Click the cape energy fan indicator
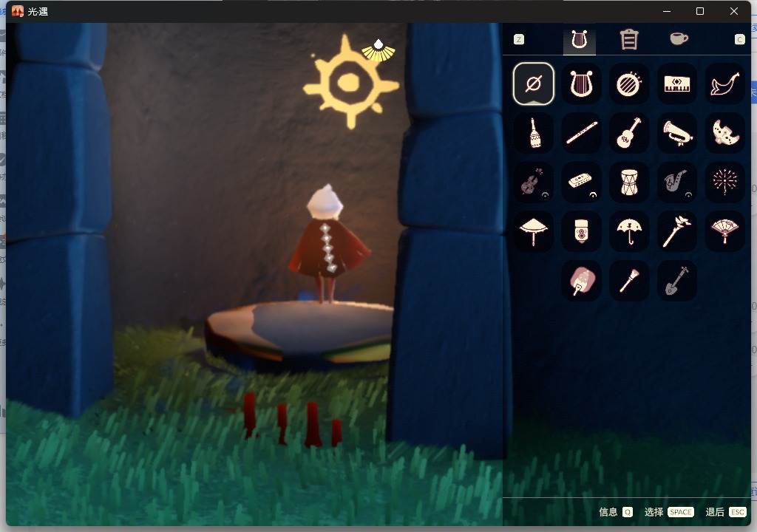This screenshot has height=532, width=757. 378,51
